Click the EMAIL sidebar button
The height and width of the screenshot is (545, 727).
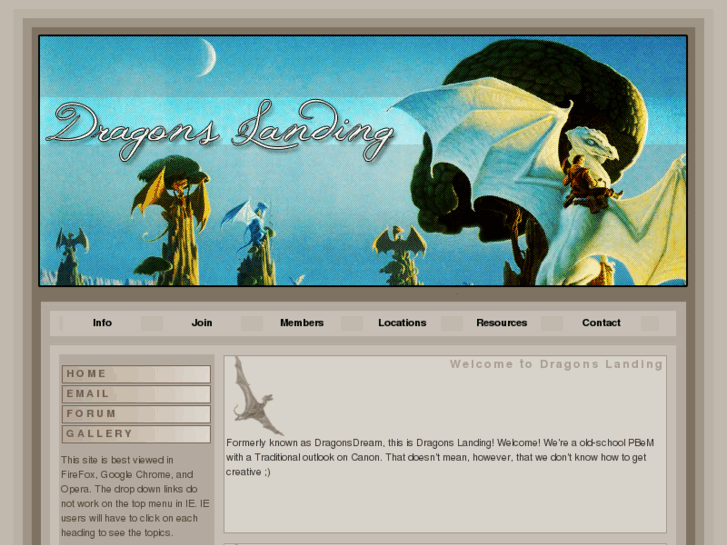tap(136, 394)
